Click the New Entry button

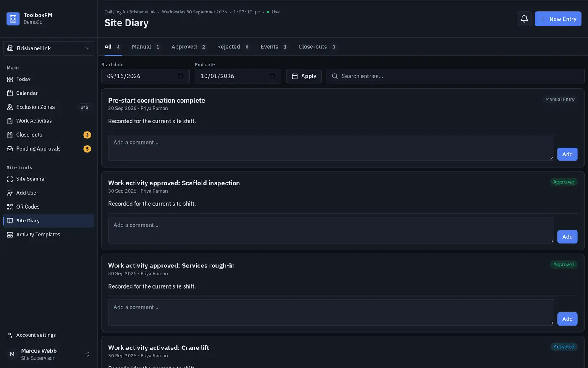[558, 19]
